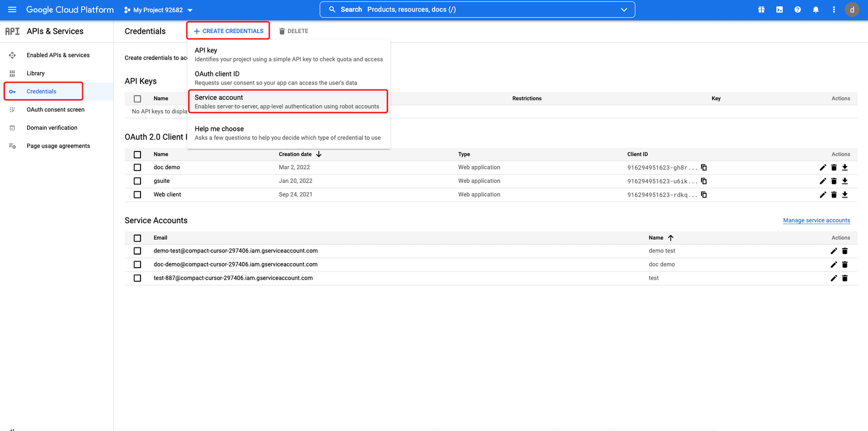Download the gsuite OAuth client JSON
Image resolution: width=868 pixels, height=431 pixels.
click(845, 181)
